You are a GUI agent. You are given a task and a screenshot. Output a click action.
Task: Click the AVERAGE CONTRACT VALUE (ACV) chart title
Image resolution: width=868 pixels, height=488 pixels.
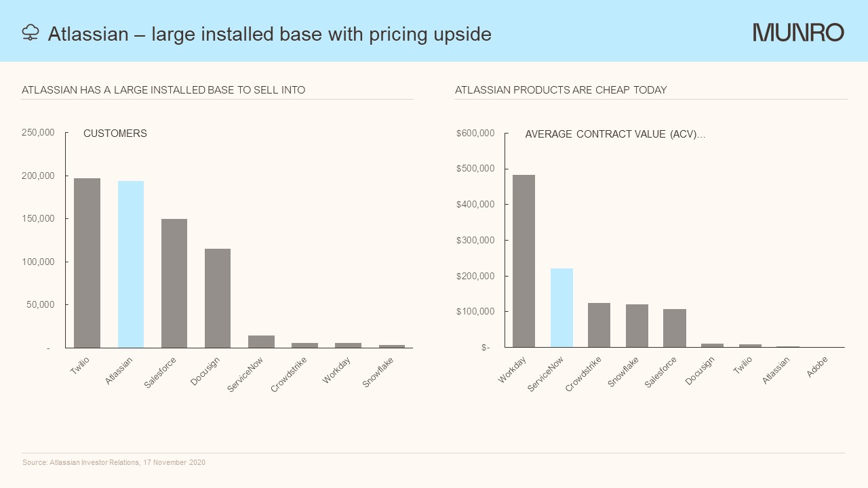coord(615,134)
